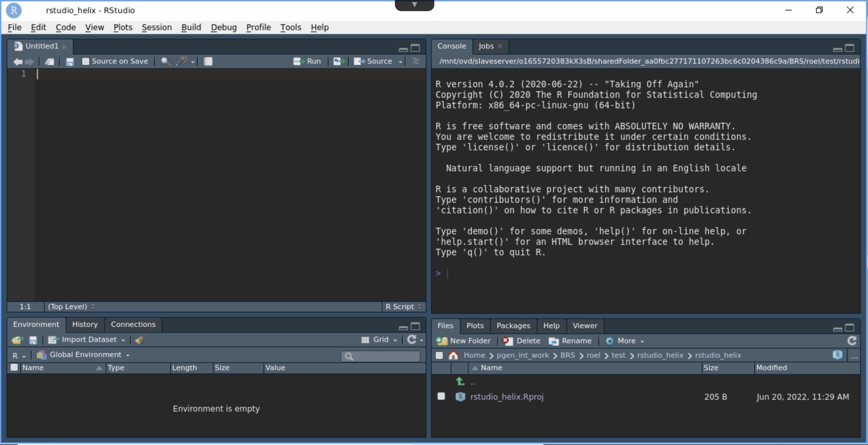
Task: Minimize the source editor pane
Action: pyautogui.click(x=403, y=49)
